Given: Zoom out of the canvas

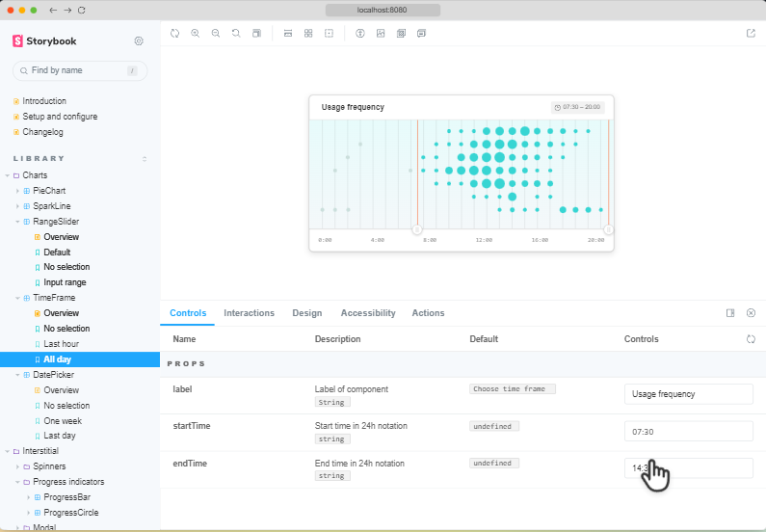Looking at the screenshot, I should coord(216,33).
